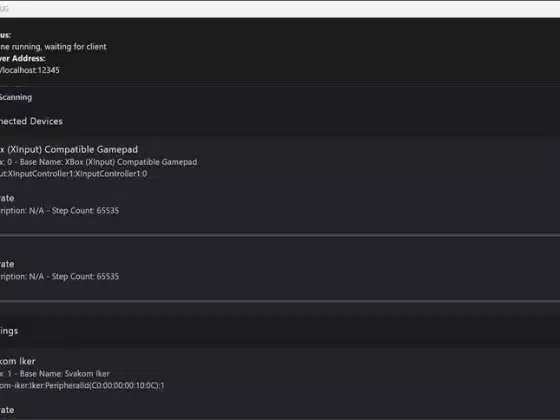Click the Status label

pyautogui.click(x=5, y=35)
